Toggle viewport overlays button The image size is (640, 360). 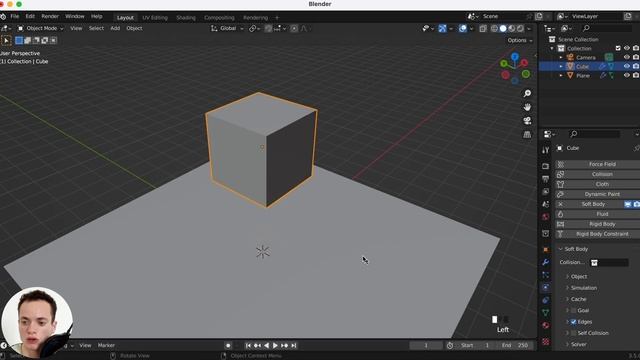(462, 28)
